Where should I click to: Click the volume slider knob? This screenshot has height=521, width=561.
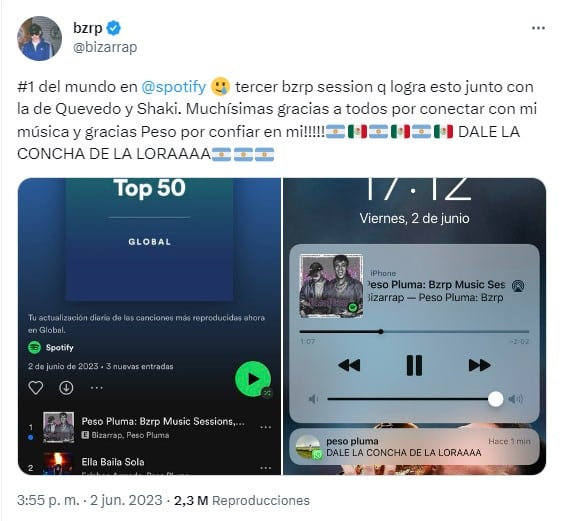pos(496,399)
